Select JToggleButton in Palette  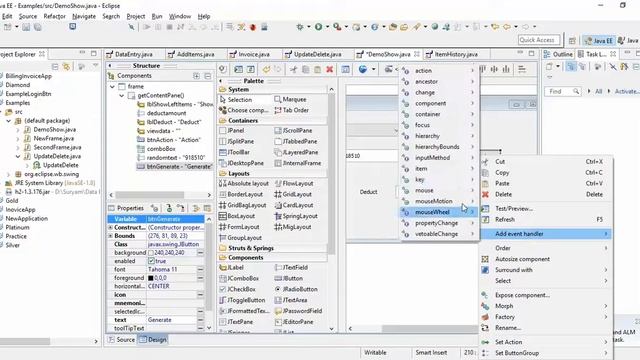coord(242,300)
